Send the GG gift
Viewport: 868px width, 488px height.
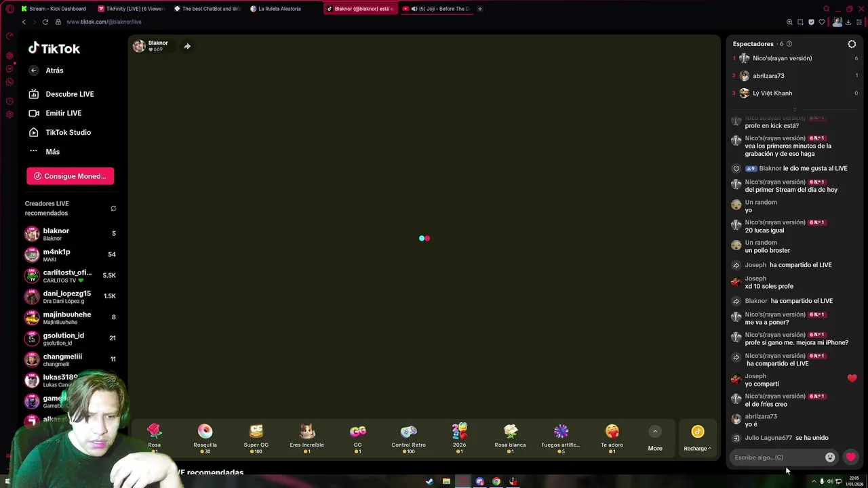pyautogui.click(x=357, y=439)
